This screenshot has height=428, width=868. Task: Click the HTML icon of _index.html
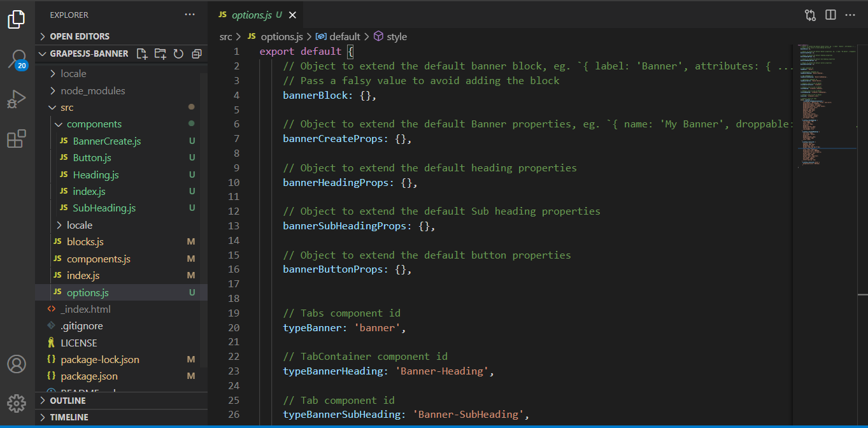[52, 309]
